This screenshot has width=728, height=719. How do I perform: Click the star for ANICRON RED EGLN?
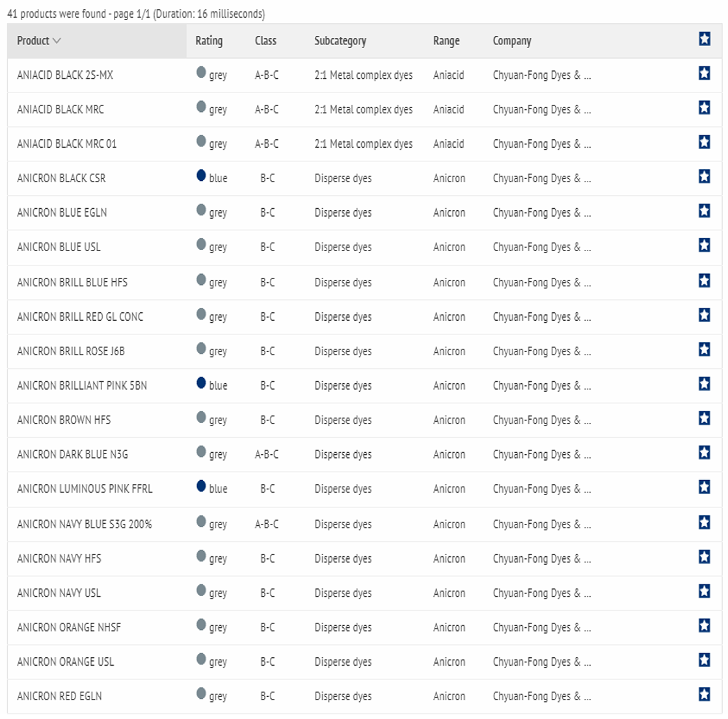point(704,695)
